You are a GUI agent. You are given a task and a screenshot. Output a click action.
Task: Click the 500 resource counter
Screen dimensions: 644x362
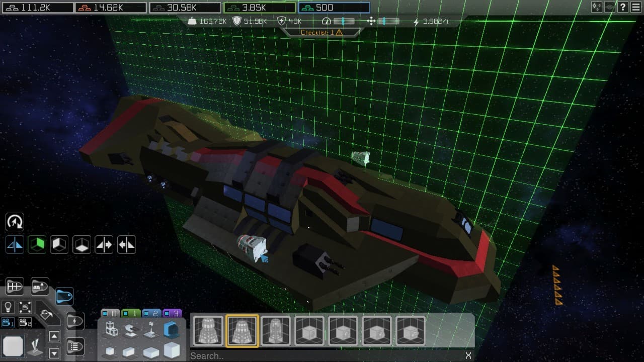(x=335, y=8)
